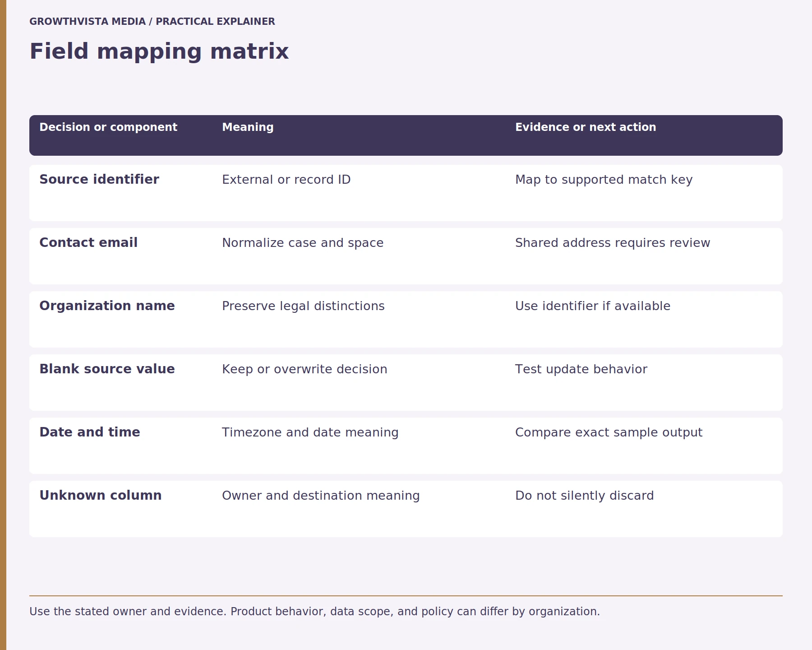Select the 'Date and time' row label
812x650 pixels.
point(90,432)
